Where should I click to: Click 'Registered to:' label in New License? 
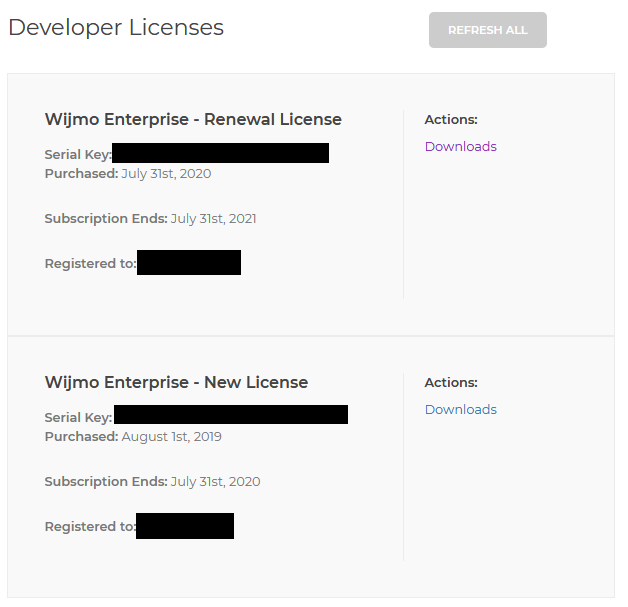90,527
